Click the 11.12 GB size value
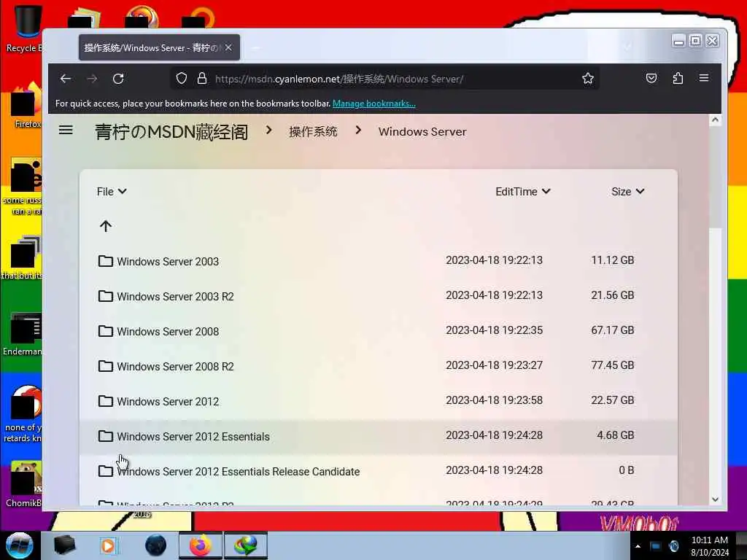Viewport: 747px width, 560px height. click(x=613, y=260)
